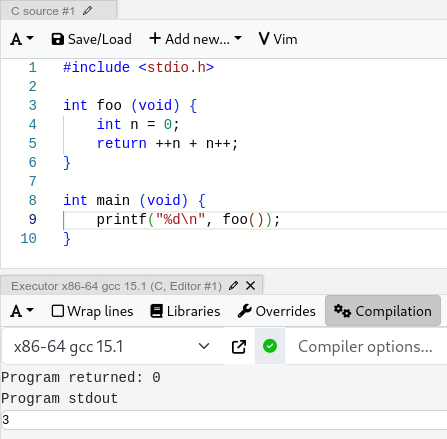The image size is (447, 439).
Task: Close the Executor tab
Action: tap(250, 286)
